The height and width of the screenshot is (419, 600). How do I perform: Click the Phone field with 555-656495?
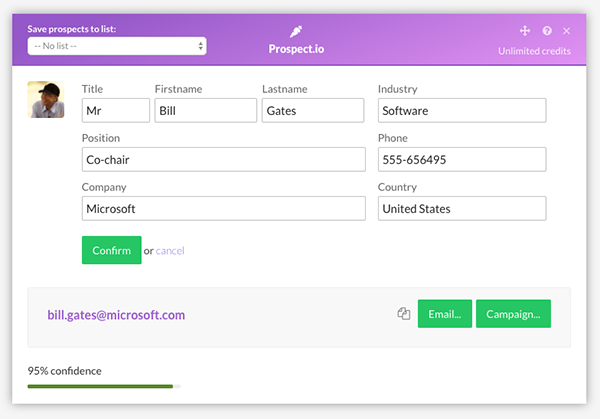point(462,160)
